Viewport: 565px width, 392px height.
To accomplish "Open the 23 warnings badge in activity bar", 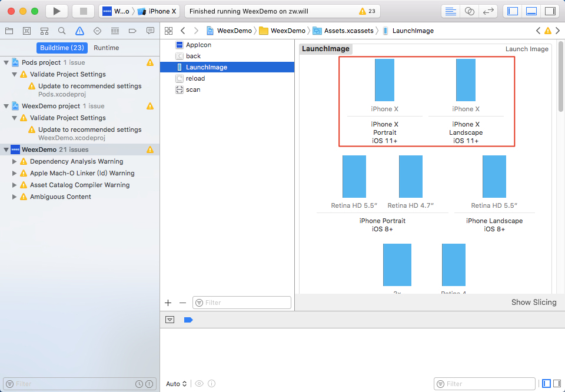I will 367,11.
